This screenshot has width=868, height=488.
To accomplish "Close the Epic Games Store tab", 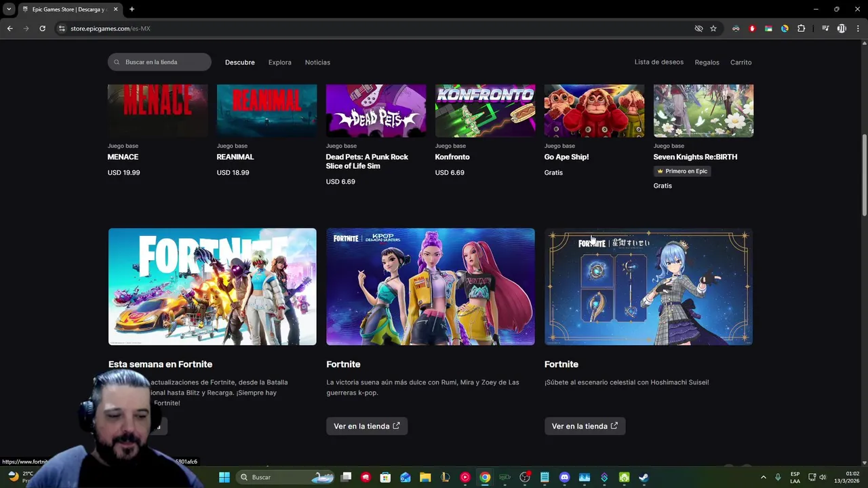I will [116, 9].
